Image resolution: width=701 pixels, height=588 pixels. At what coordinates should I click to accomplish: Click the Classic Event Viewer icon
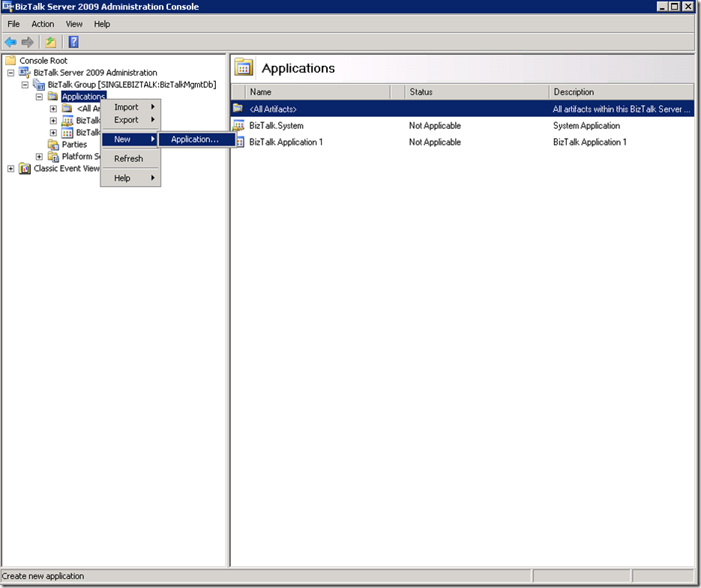(25, 169)
